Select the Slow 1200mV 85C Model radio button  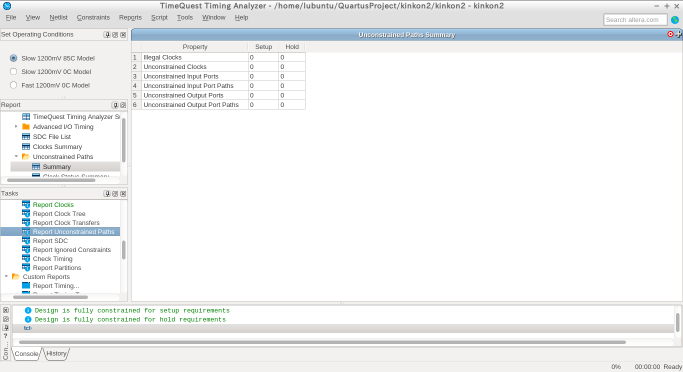[x=14, y=58]
